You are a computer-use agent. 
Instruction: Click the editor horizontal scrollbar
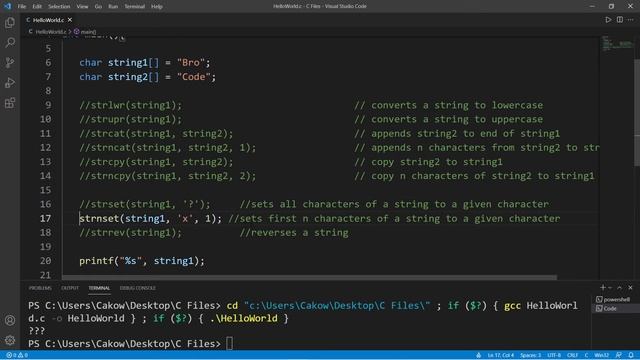click(309, 277)
